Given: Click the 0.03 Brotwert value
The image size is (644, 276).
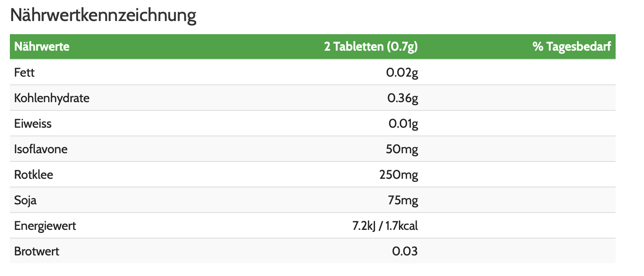Looking at the screenshot, I should (x=405, y=252).
